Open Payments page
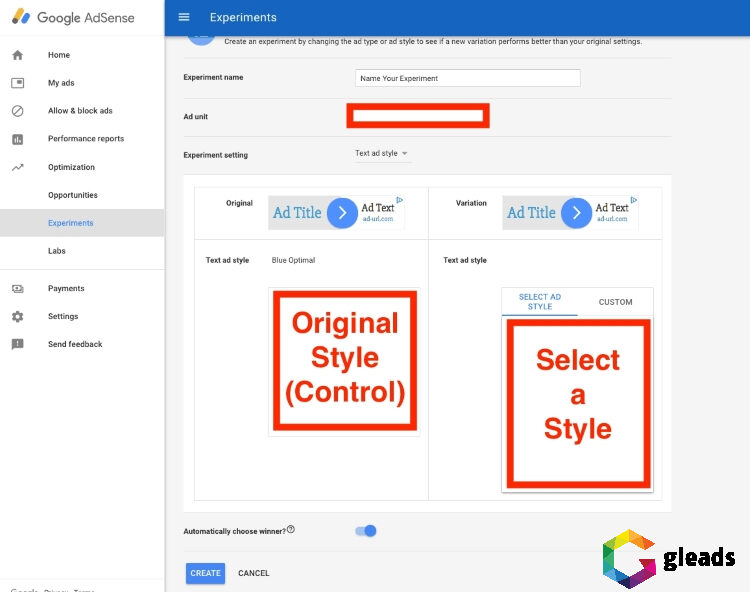 (66, 288)
